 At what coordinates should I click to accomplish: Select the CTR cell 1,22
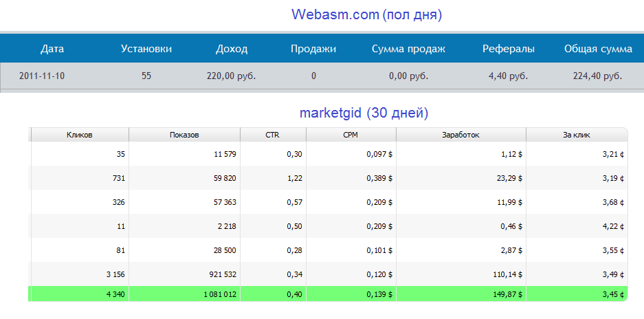[296, 179]
